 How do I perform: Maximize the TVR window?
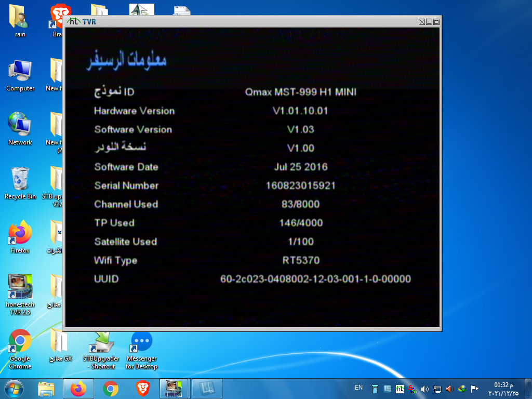(x=436, y=22)
